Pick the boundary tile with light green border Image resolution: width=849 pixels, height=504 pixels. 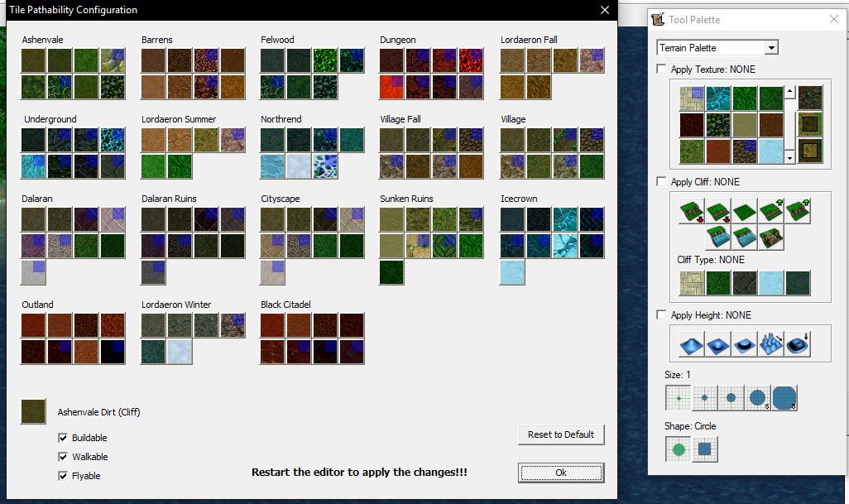tap(810, 124)
